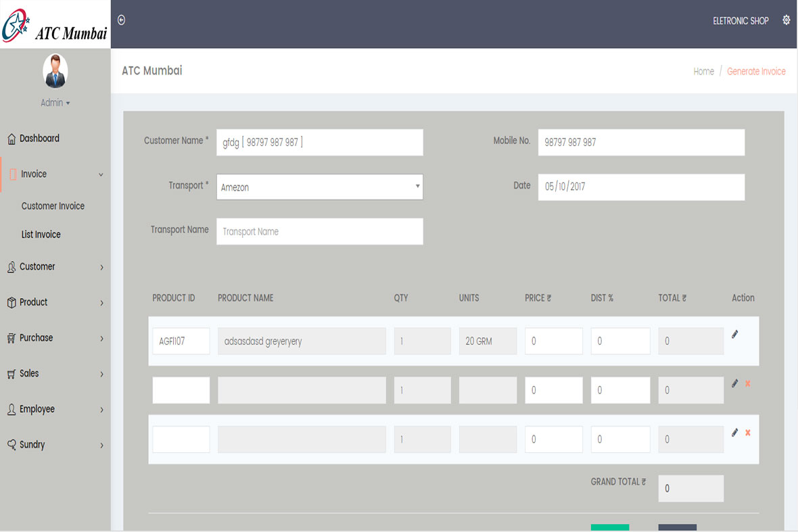Click the Dashboard home icon
Viewport: 798px width, 532px height.
[11, 139]
